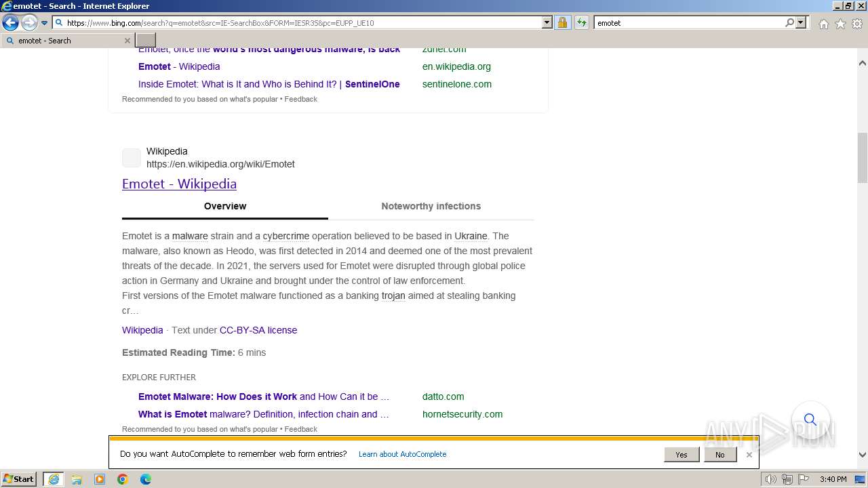Click datto.com domain text
This screenshot has height=488, width=868.
tap(443, 396)
